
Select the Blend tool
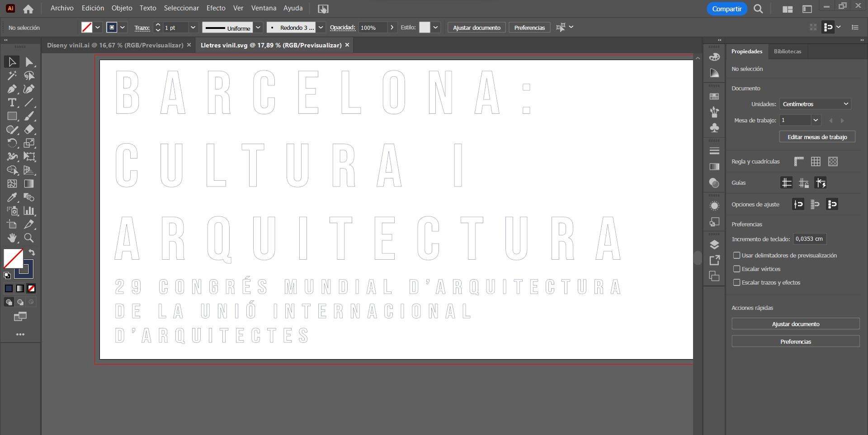click(x=29, y=197)
